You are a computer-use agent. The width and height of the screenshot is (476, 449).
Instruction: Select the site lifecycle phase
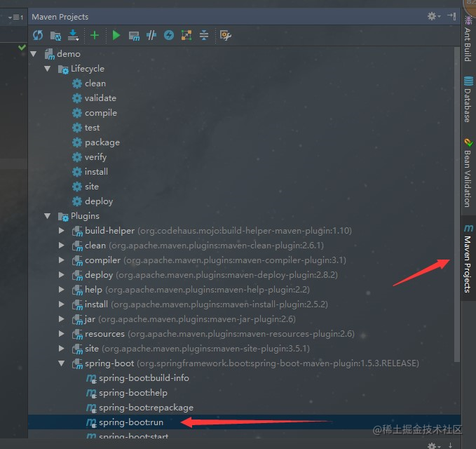(x=92, y=187)
